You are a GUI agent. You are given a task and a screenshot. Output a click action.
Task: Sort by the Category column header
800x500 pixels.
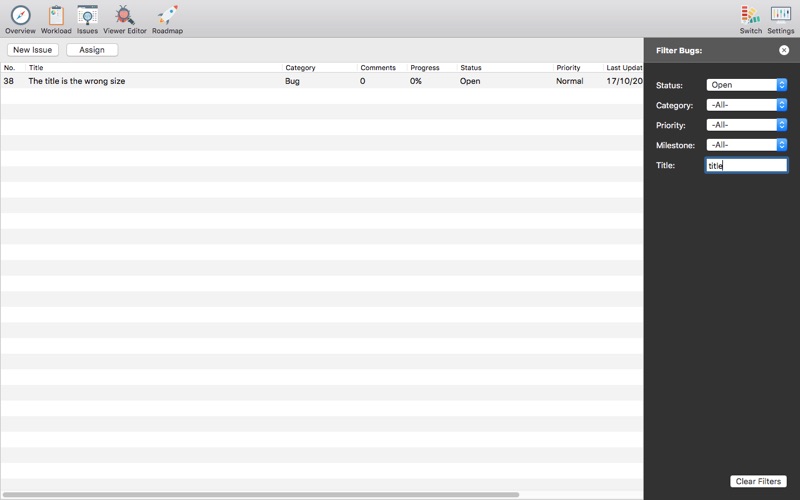(x=319, y=67)
